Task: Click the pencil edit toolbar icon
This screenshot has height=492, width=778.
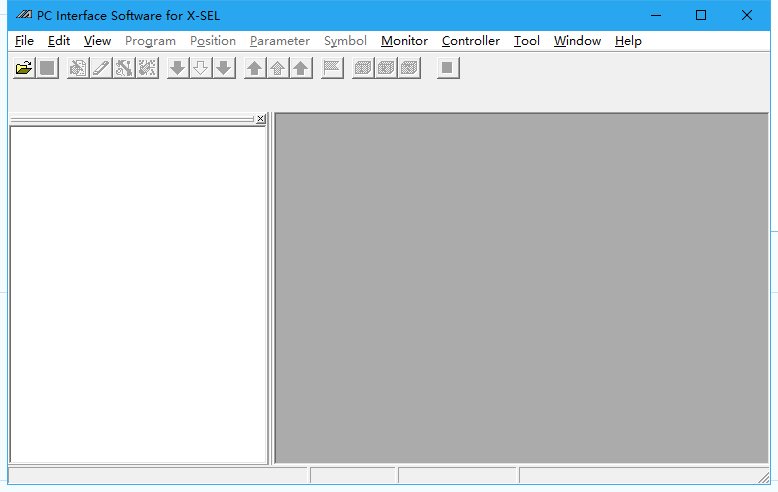Action: pyautogui.click(x=101, y=68)
